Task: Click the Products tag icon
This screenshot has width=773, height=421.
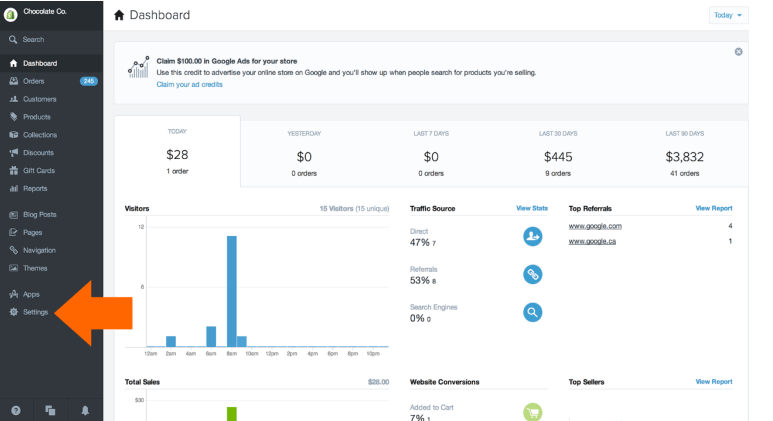Action: click(x=13, y=117)
